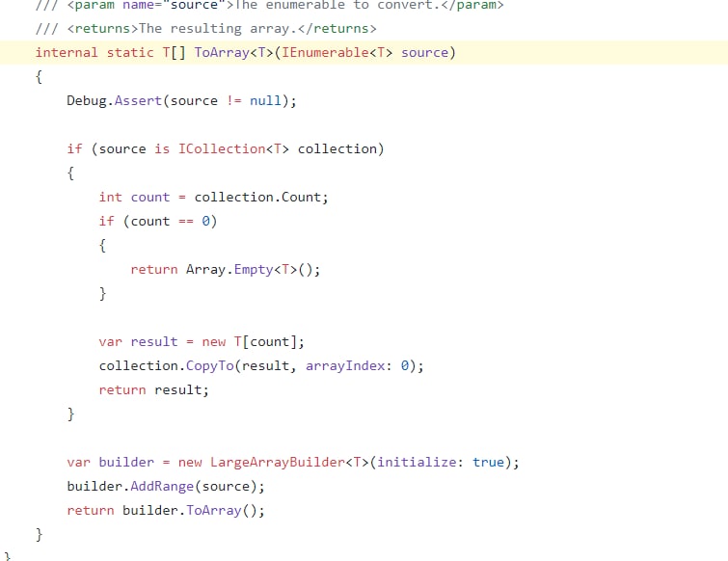Click the Assert call on Debug
The width and height of the screenshot is (728, 561).
point(138,100)
